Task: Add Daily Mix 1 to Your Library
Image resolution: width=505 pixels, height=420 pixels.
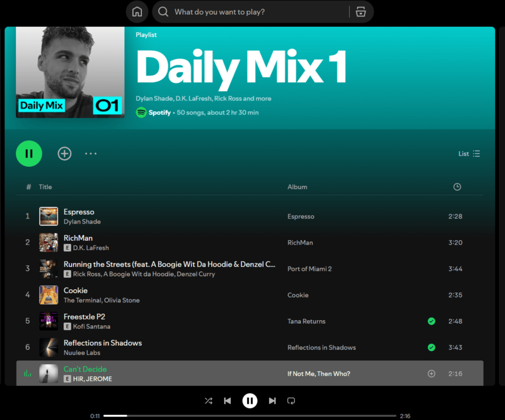Action: [x=65, y=153]
